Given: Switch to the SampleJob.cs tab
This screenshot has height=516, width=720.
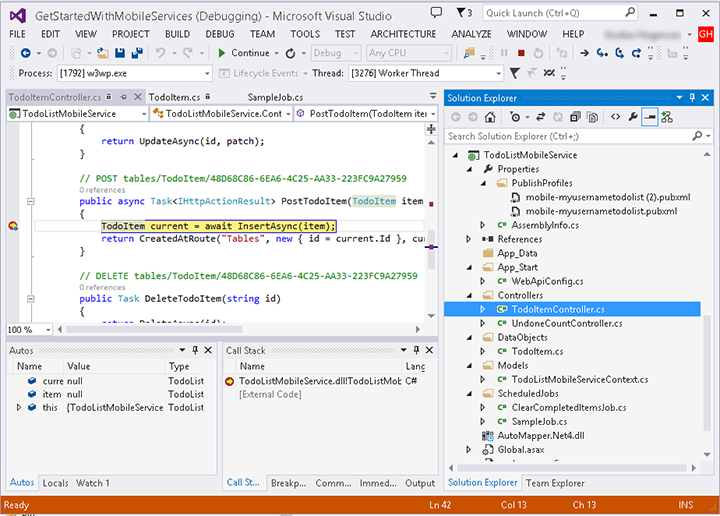Looking at the screenshot, I should click(x=275, y=97).
